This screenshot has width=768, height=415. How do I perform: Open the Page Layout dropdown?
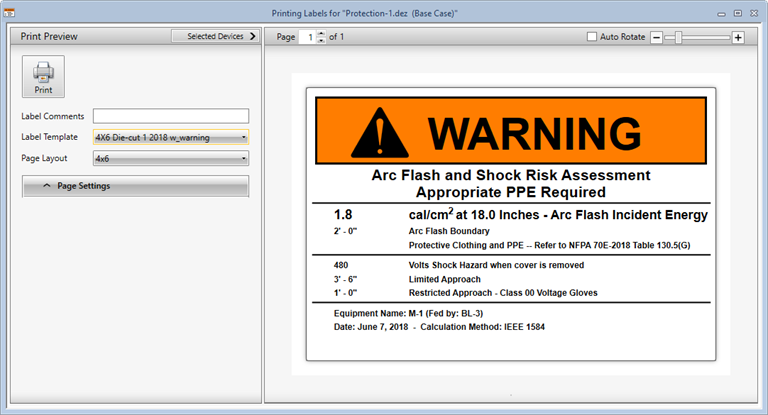[x=170, y=158]
